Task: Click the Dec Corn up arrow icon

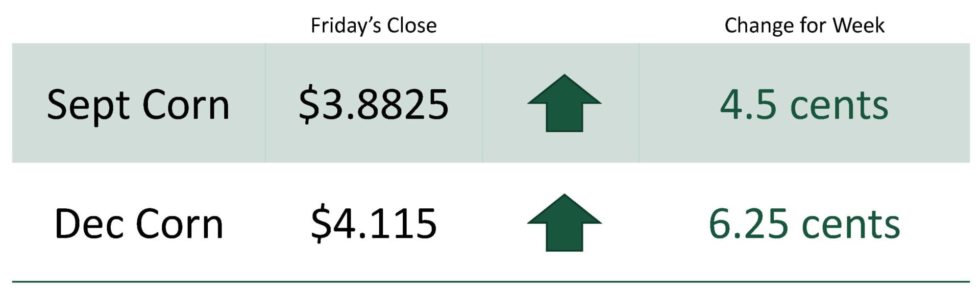Action: pyautogui.click(x=564, y=223)
